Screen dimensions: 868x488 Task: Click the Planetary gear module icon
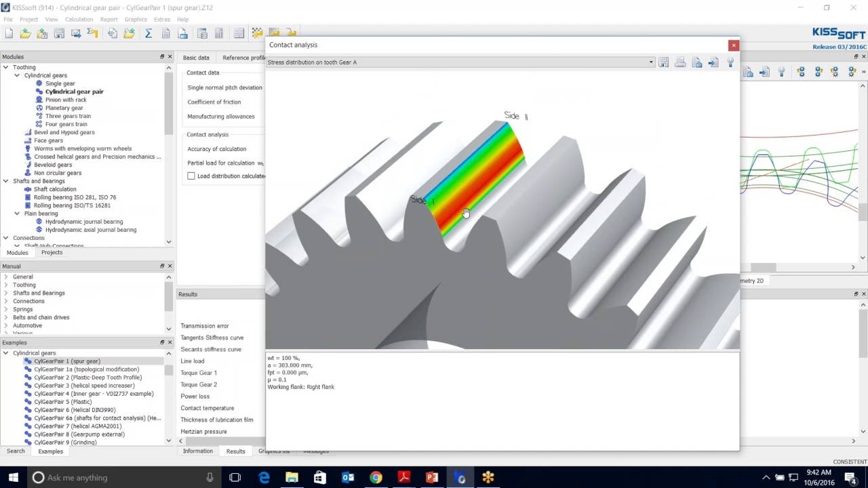click(x=39, y=108)
